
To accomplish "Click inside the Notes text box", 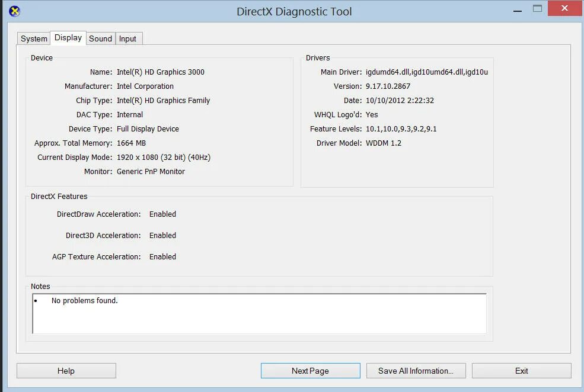I will tap(259, 313).
